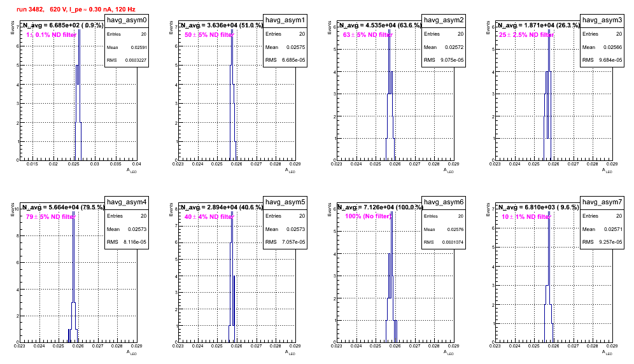Select the havg_asym3 stats box title
634x364 pixels.
pos(602,20)
